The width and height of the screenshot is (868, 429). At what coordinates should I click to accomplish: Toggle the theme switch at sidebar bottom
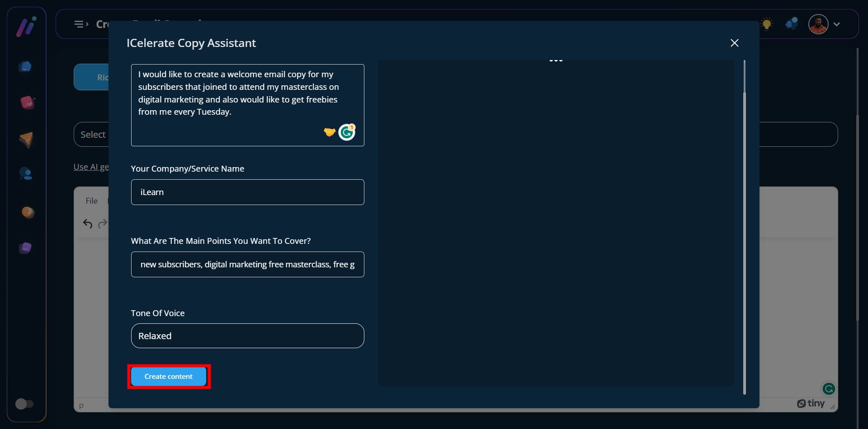(24, 404)
